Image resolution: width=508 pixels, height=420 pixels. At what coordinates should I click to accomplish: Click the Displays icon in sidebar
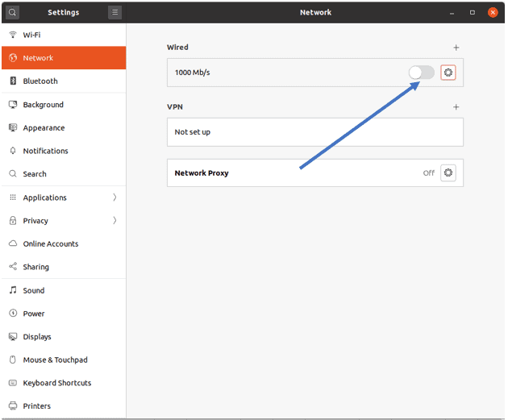pos(13,336)
